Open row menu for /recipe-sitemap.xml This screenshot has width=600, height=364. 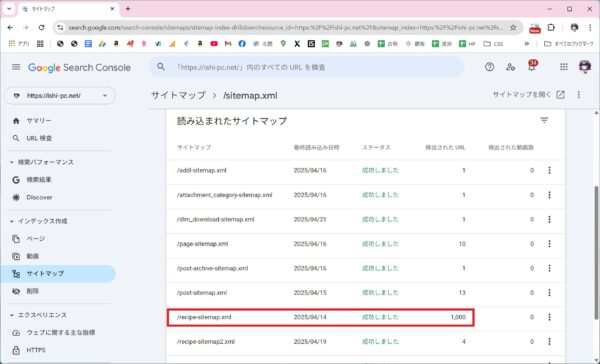549,317
